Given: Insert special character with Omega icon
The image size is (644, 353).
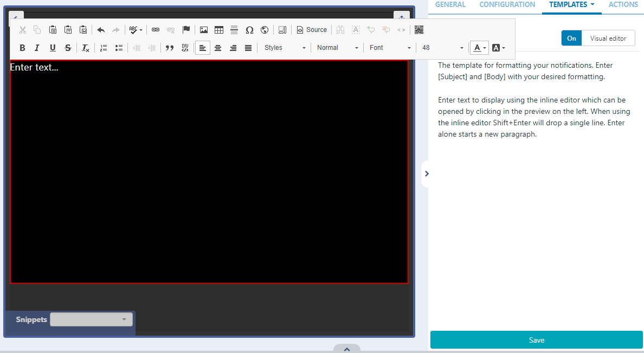Looking at the screenshot, I should click(x=249, y=30).
